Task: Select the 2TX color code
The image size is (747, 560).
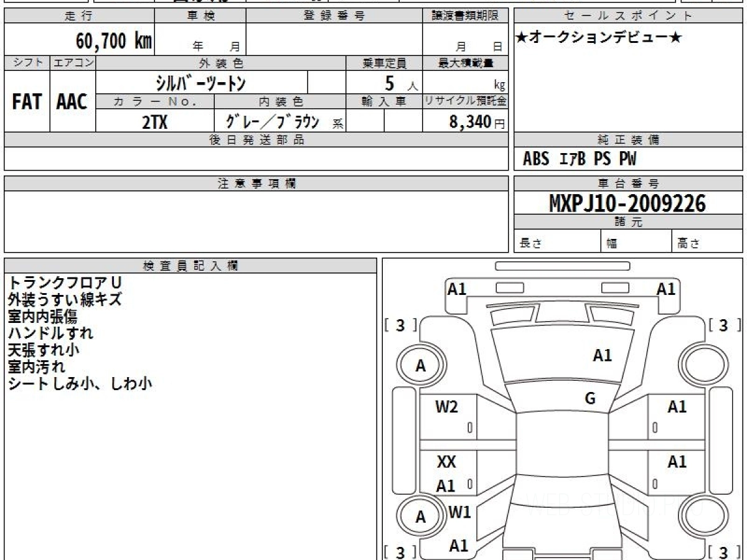Action: tap(155, 122)
